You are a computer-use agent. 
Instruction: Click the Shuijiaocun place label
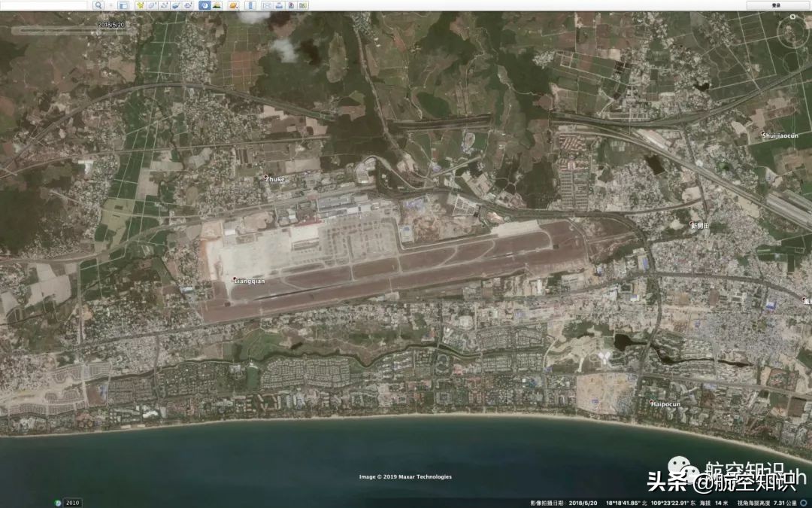coord(780,135)
